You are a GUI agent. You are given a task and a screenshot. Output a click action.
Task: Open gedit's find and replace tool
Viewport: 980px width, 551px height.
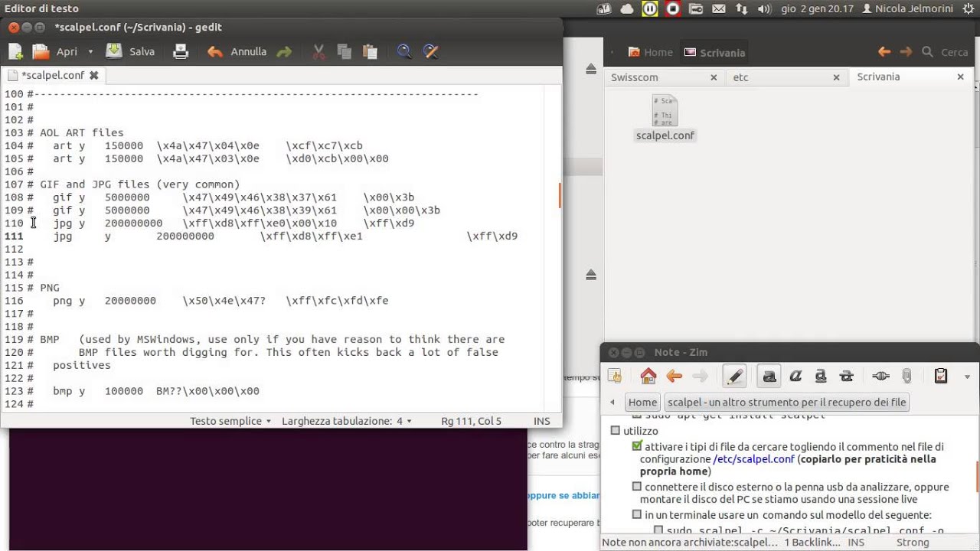coord(430,52)
